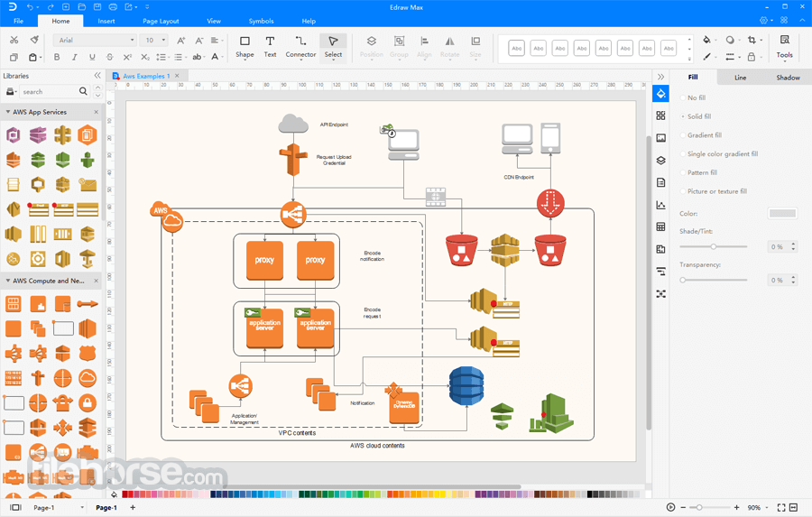Open the Help tab

point(309,21)
